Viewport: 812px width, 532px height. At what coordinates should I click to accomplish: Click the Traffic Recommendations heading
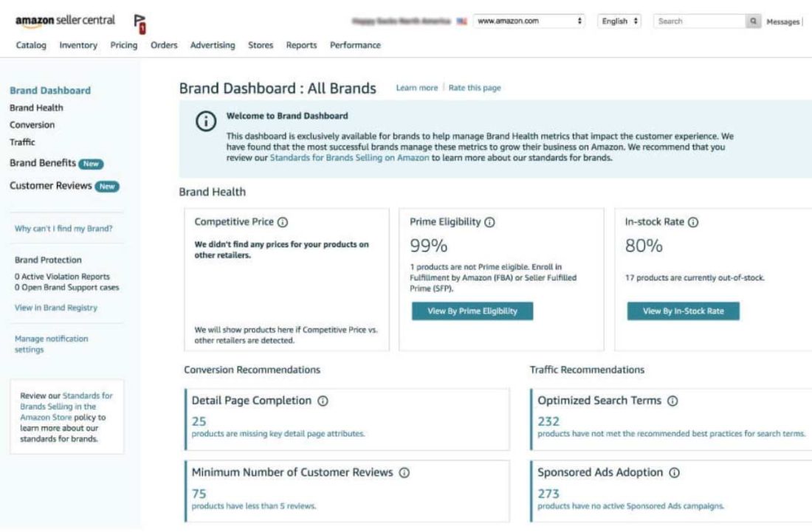(587, 370)
